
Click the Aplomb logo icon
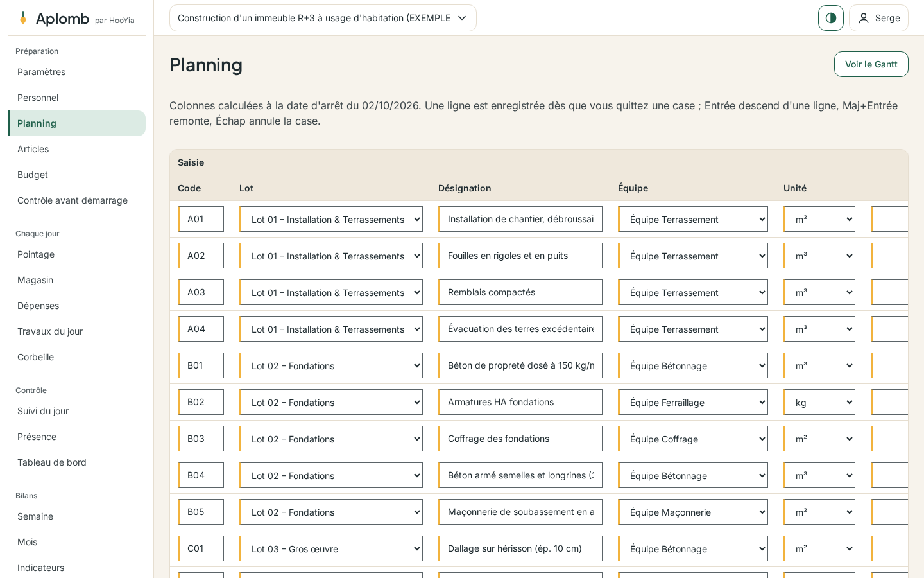(x=23, y=18)
